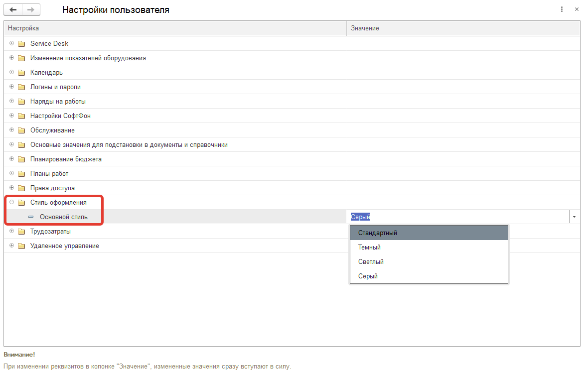The image size is (588, 375).
Task: Click the Логины и пароли folder icon
Action: 21,87
